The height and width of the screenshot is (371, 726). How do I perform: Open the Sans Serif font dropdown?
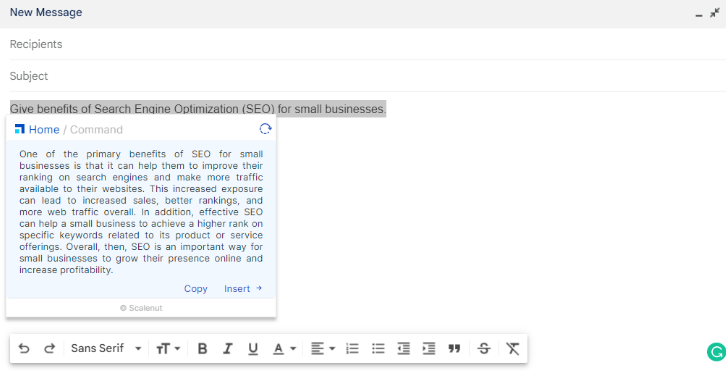click(106, 348)
